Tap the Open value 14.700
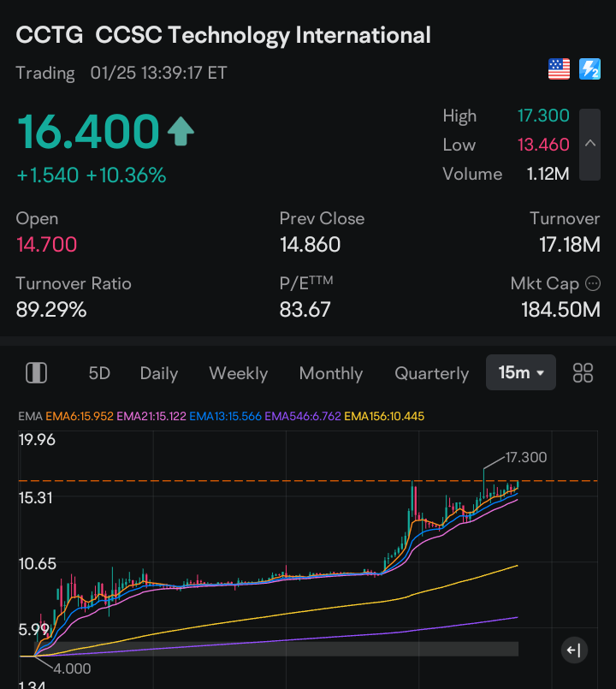616x689 pixels. [x=46, y=244]
